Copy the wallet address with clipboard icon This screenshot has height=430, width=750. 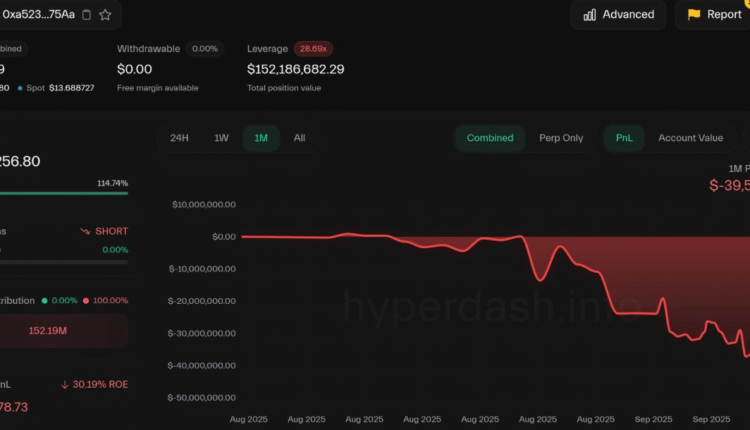[x=86, y=14]
